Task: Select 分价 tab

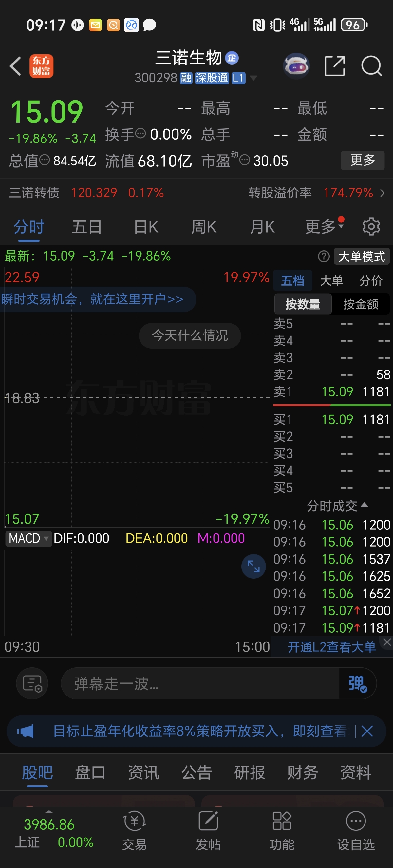Action: pyautogui.click(x=371, y=280)
